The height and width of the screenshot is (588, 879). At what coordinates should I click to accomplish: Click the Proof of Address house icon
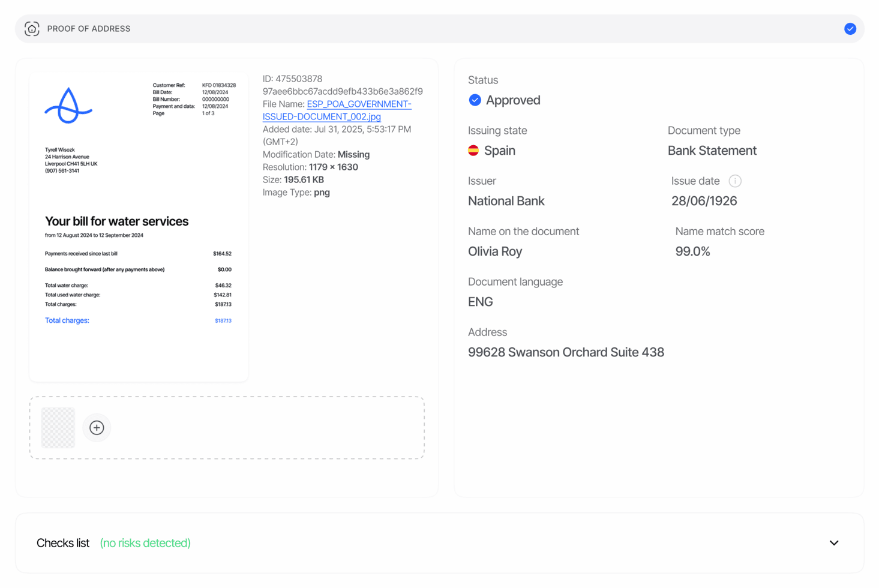tap(32, 28)
